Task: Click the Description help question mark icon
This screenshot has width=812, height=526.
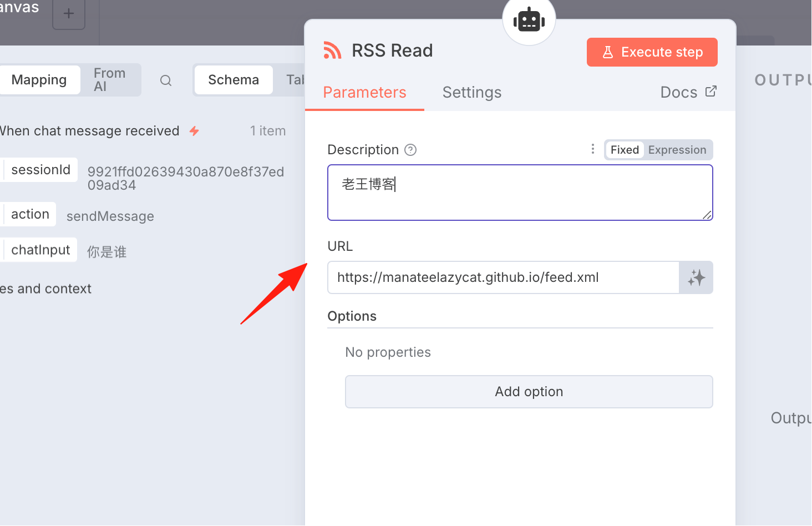Action: pyautogui.click(x=410, y=150)
